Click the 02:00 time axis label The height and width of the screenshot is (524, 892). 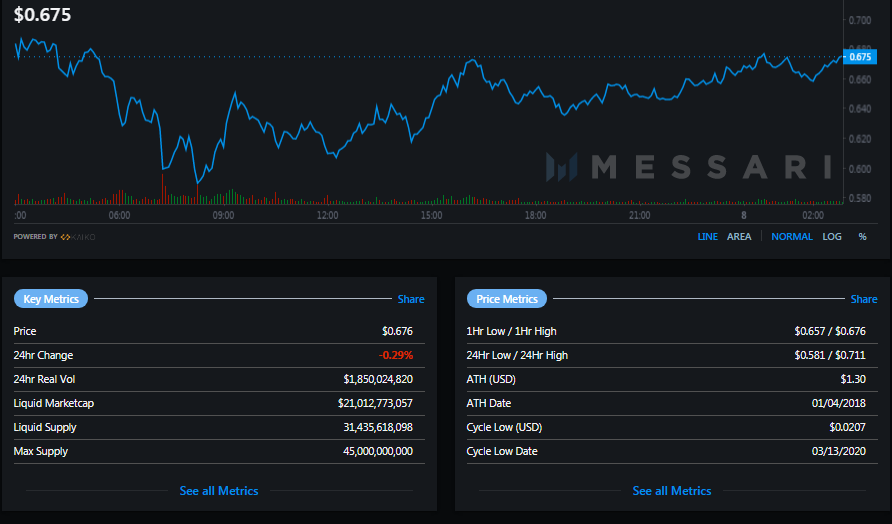(x=813, y=215)
